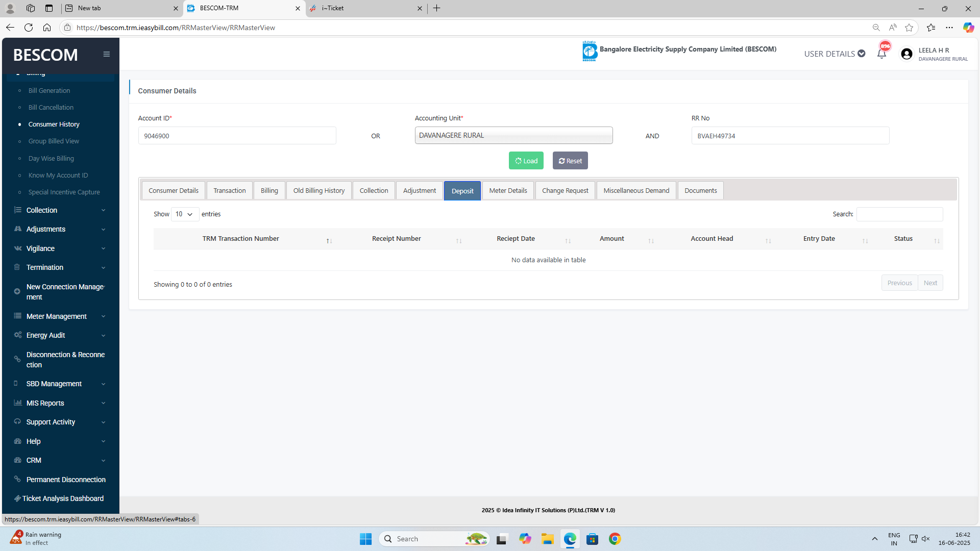
Task: Refresh the page with reload icon
Action: [x=29, y=28]
